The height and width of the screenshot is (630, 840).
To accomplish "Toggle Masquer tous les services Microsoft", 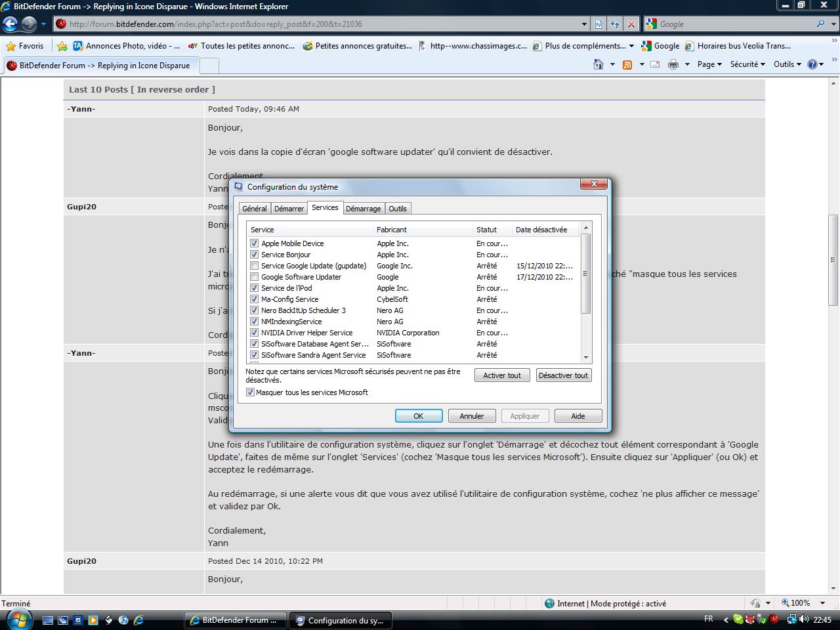I will 250,392.
